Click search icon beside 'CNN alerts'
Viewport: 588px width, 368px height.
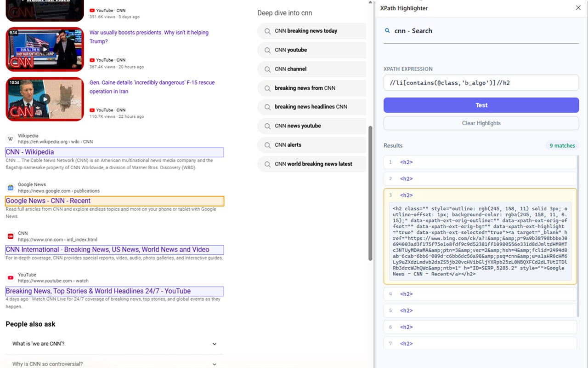click(x=267, y=145)
